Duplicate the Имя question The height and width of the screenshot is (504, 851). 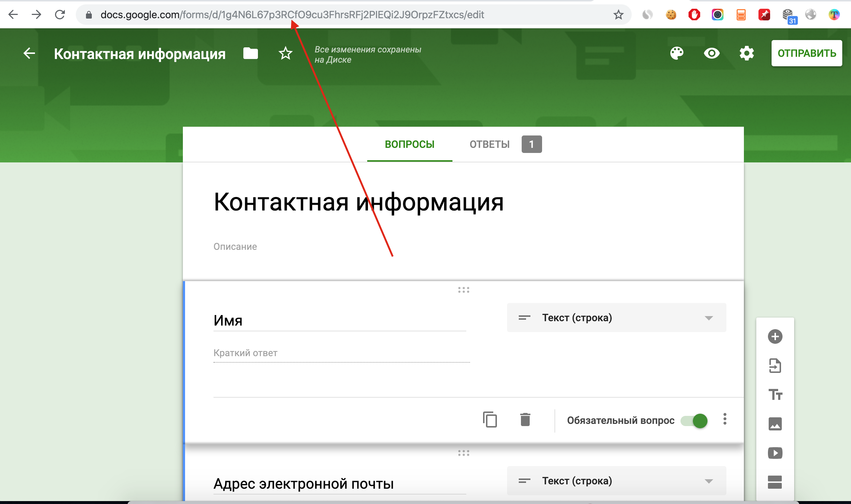click(x=490, y=420)
